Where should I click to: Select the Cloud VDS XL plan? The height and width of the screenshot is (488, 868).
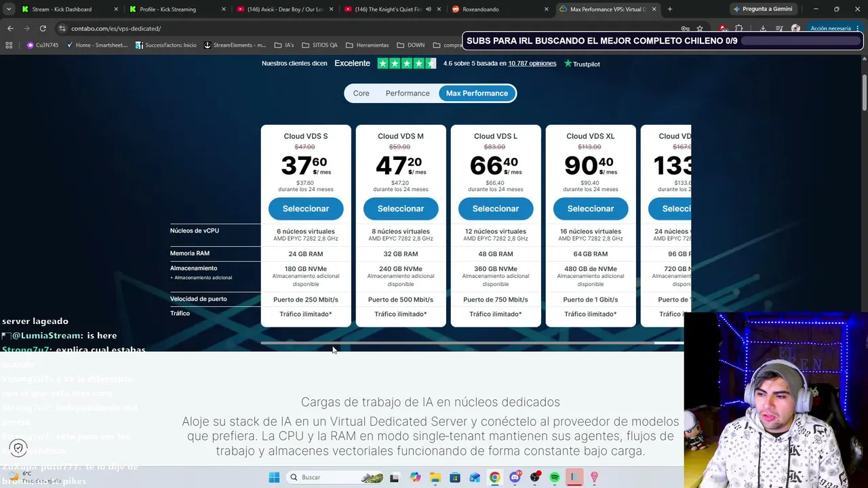click(591, 209)
